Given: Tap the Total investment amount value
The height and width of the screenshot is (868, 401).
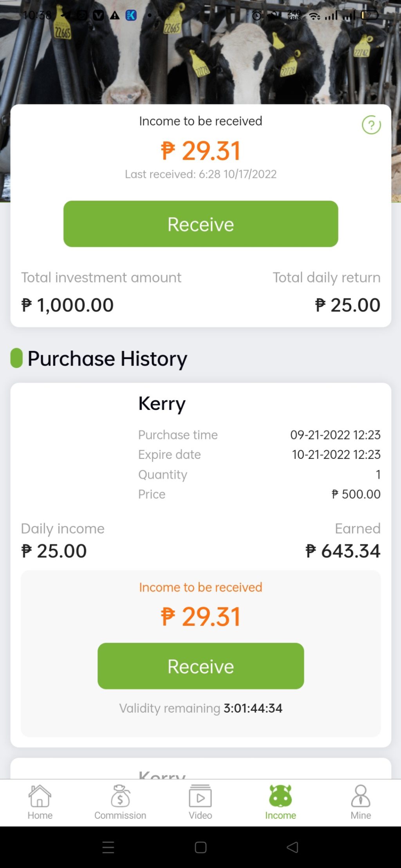Looking at the screenshot, I should coord(67,305).
